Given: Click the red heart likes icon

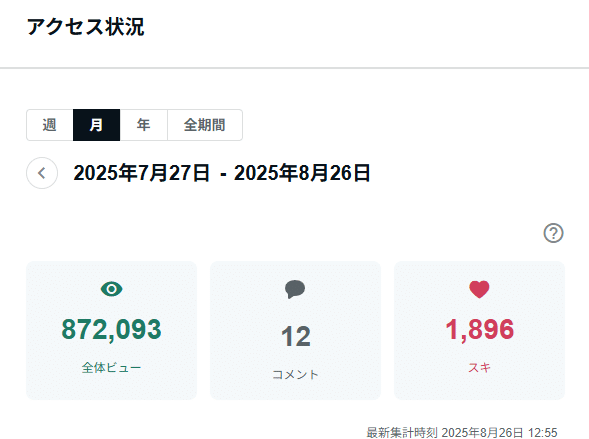Looking at the screenshot, I should point(479,290).
